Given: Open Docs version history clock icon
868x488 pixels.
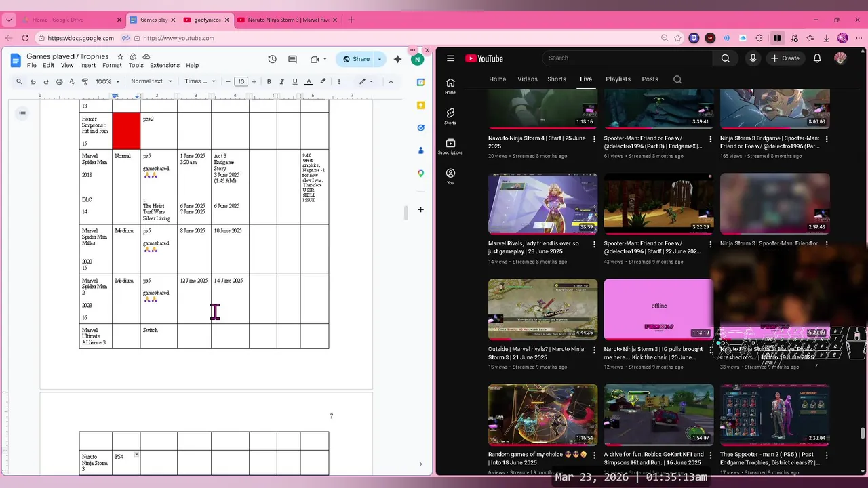Looking at the screenshot, I should coord(272,59).
